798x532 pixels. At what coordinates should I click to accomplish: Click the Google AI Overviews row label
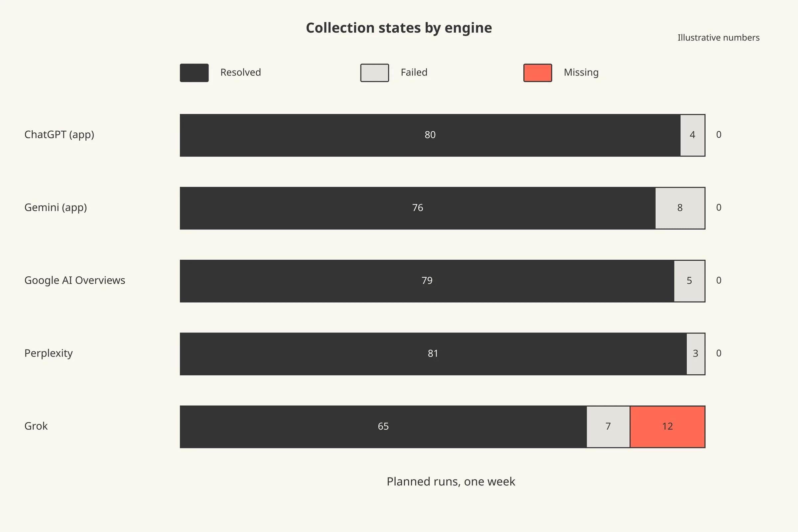click(x=74, y=280)
